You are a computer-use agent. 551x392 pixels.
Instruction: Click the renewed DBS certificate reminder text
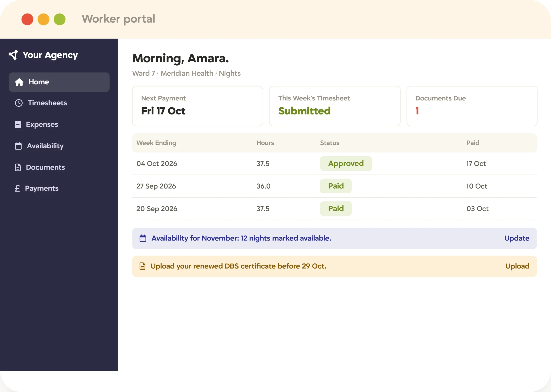pyautogui.click(x=238, y=266)
